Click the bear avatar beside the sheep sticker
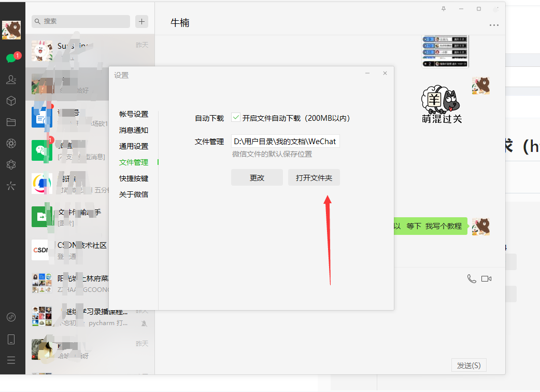The height and width of the screenshot is (392, 540). 481,86
